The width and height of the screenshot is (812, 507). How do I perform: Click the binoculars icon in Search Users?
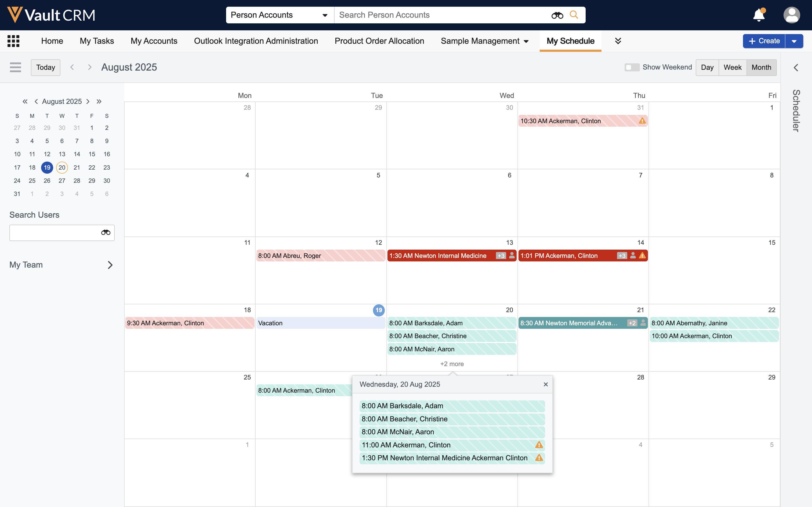click(x=106, y=232)
